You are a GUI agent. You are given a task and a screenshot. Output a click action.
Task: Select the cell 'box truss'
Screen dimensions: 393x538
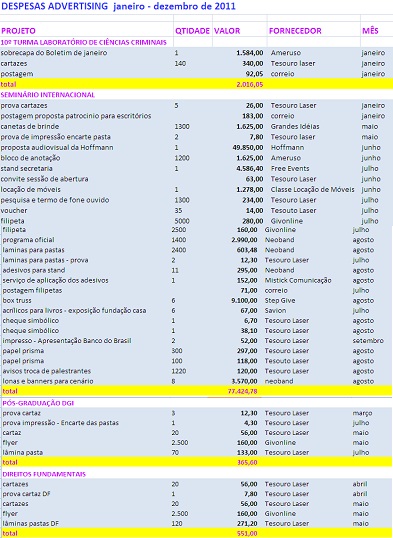(17, 301)
